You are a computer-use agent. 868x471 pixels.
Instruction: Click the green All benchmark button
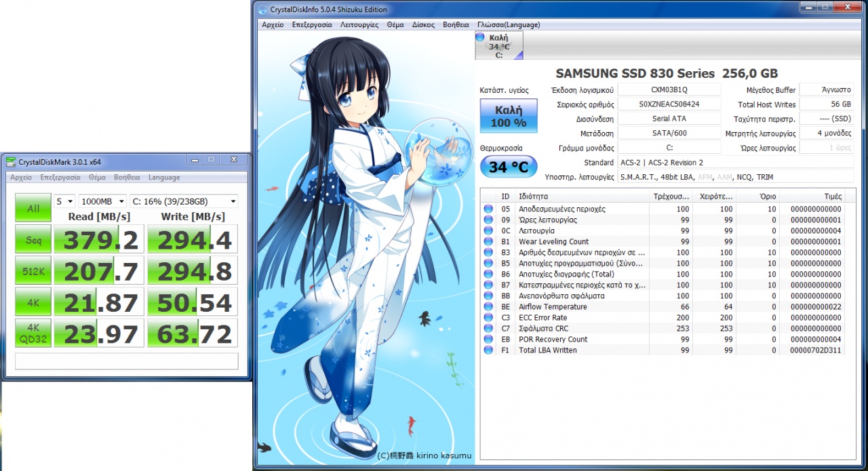pos(33,208)
